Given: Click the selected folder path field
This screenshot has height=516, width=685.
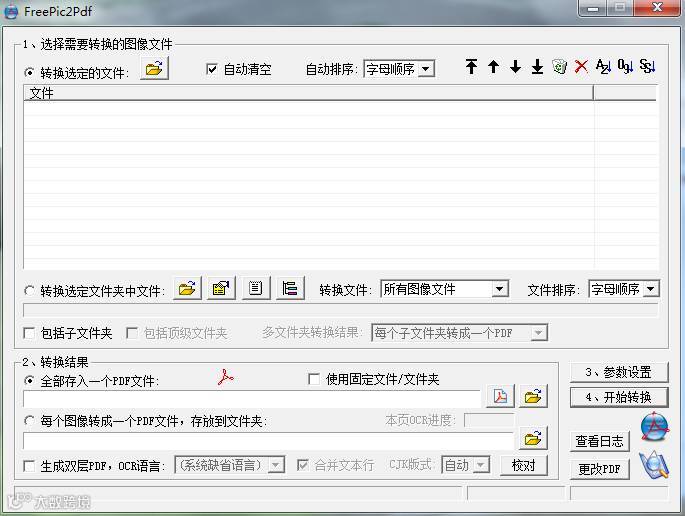Looking at the screenshot, I should (x=341, y=310).
